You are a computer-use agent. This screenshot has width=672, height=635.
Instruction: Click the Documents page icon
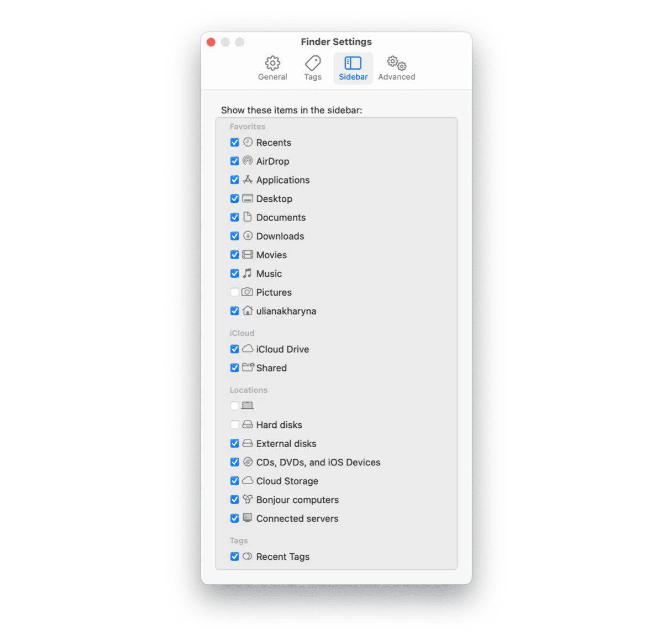click(248, 217)
